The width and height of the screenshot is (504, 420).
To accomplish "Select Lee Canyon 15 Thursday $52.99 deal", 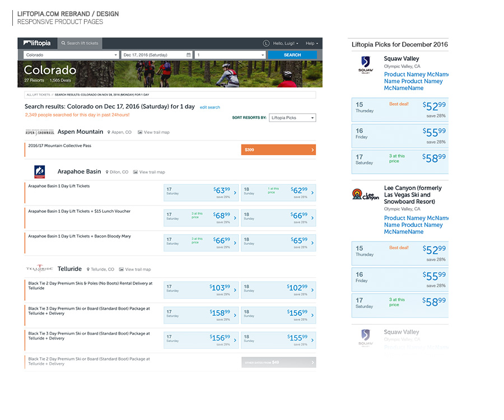I will [x=400, y=254].
